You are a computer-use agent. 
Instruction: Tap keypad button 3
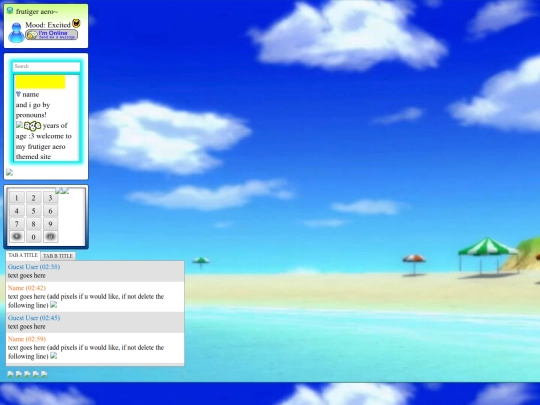click(50, 198)
